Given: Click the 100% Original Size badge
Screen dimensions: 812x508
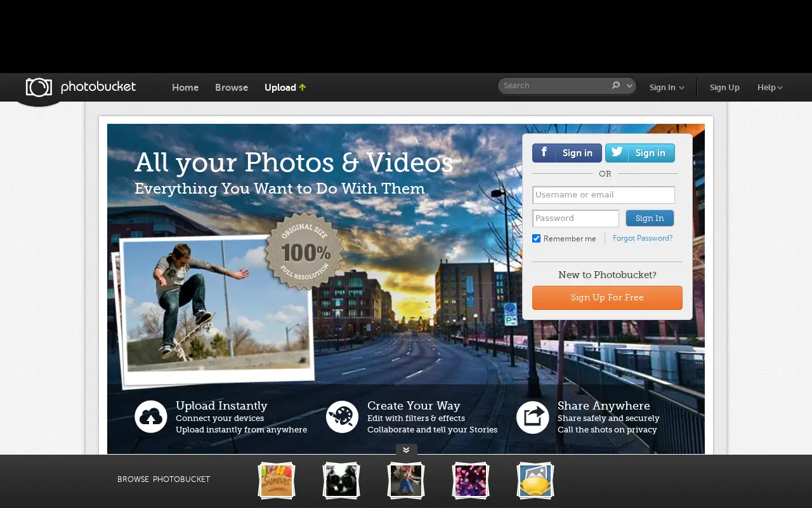Looking at the screenshot, I should pyautogui.click(x=304, y=251).
